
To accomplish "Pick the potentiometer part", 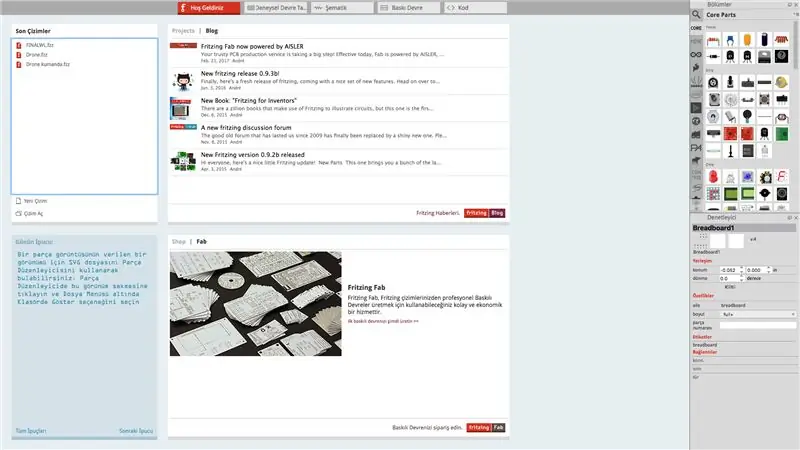I will click(x=713, y=82).
